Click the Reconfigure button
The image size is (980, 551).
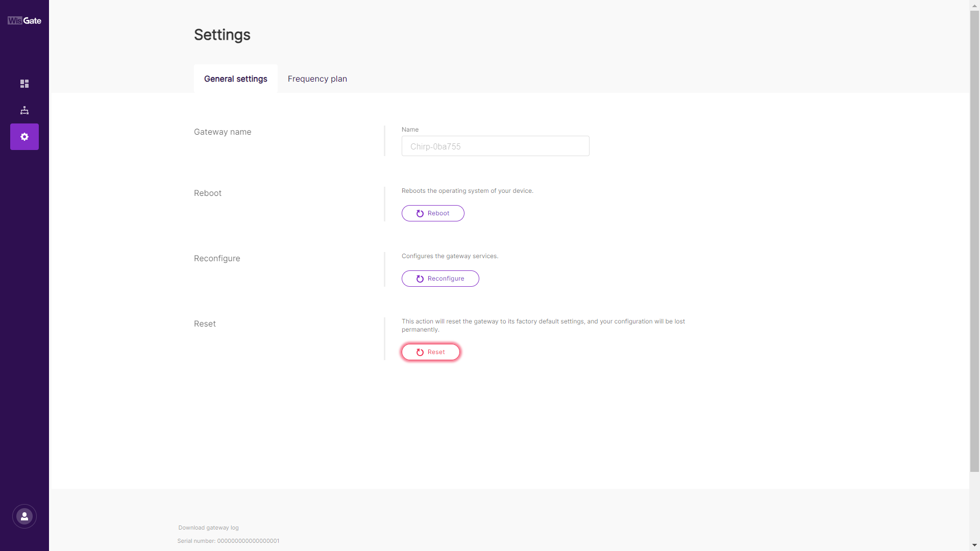point(440,279)
